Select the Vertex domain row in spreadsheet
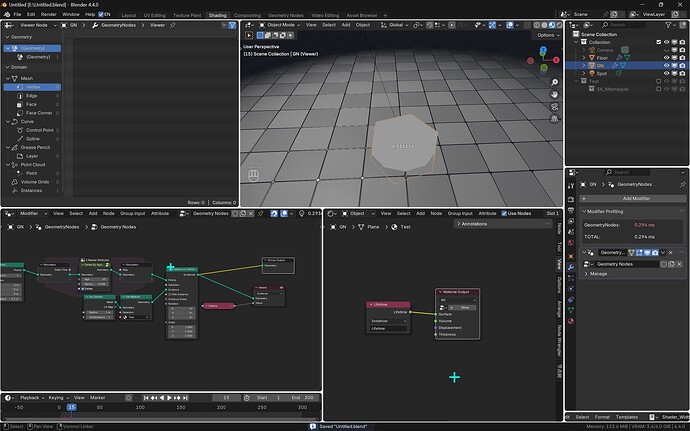The height and width of the screenshot is (431, 690). [x=33, y=87]
